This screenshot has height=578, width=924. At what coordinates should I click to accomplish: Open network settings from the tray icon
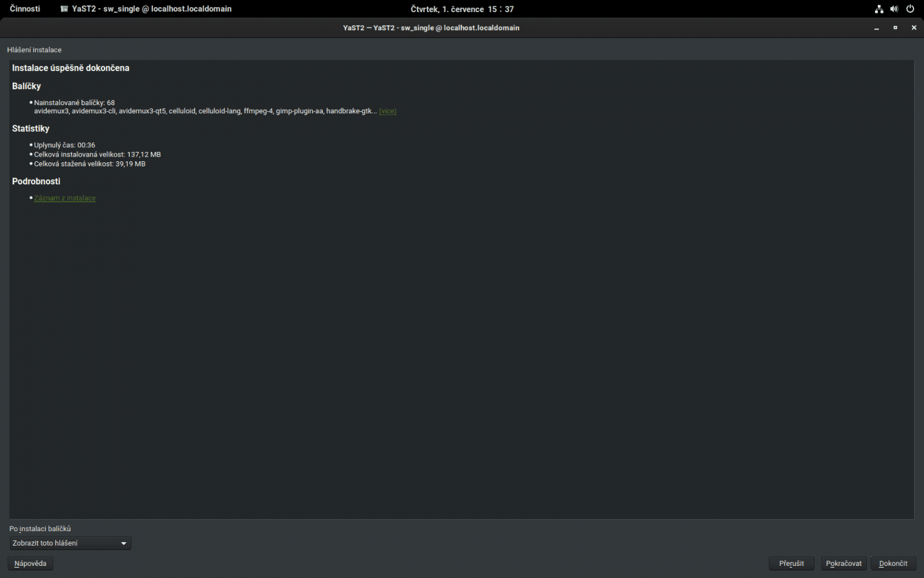point(878,9)
